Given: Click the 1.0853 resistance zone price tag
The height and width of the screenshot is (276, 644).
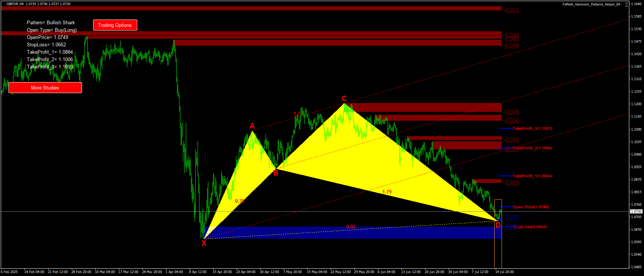Looking at the screenshot, I should click(x=512, y=183).
